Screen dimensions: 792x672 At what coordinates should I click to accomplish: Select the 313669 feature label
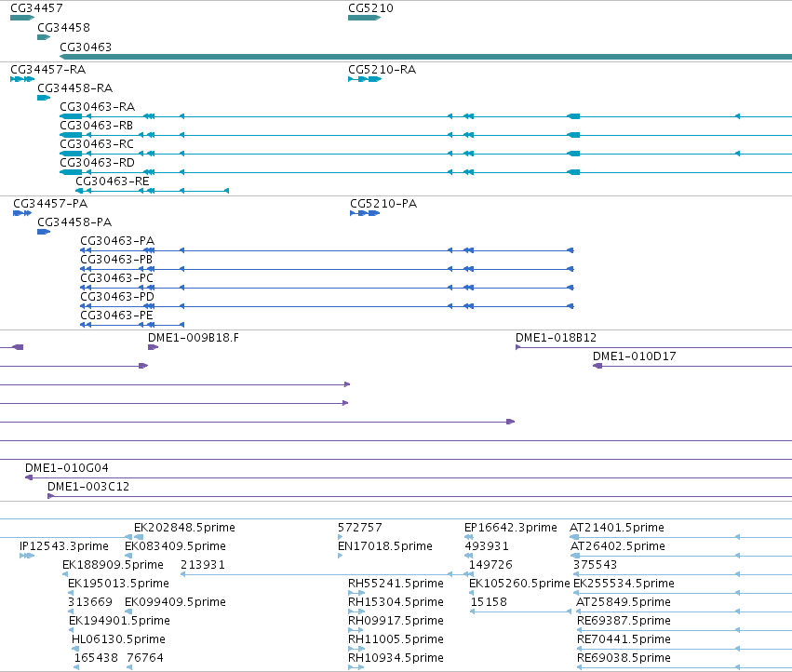click(90, 602)
